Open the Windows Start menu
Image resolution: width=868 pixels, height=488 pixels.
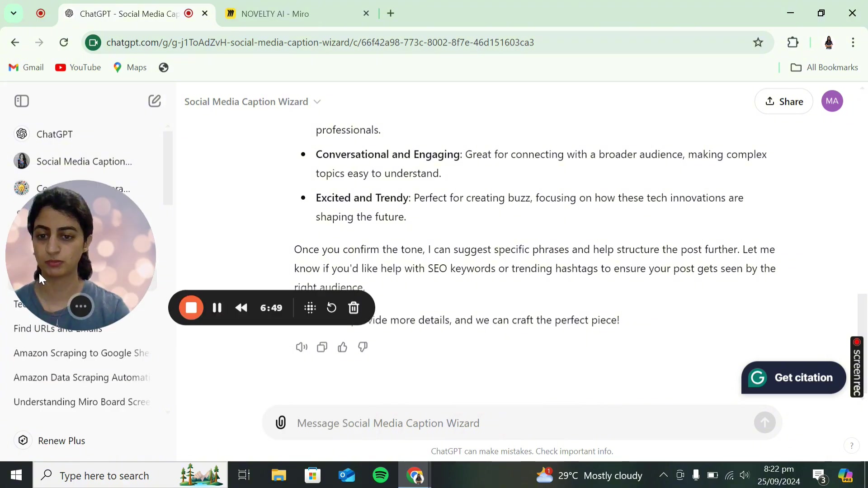pyautogui.click(x=16, y=475)
